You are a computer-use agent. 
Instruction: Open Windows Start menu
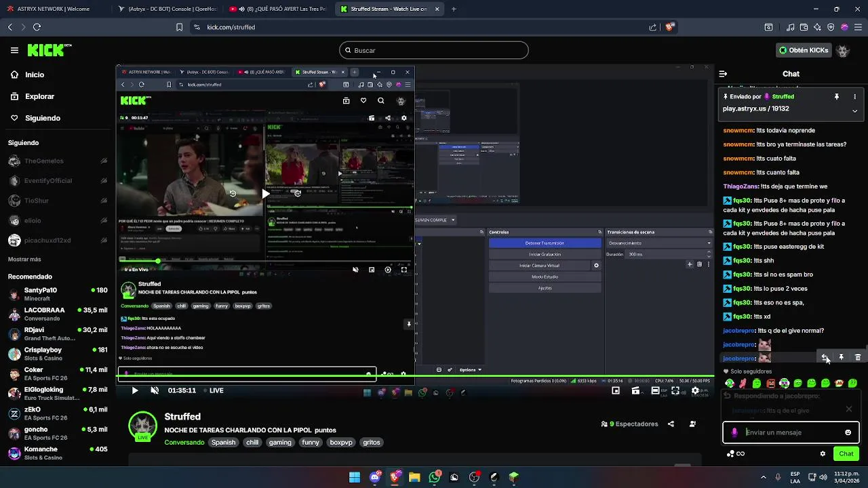355,477
